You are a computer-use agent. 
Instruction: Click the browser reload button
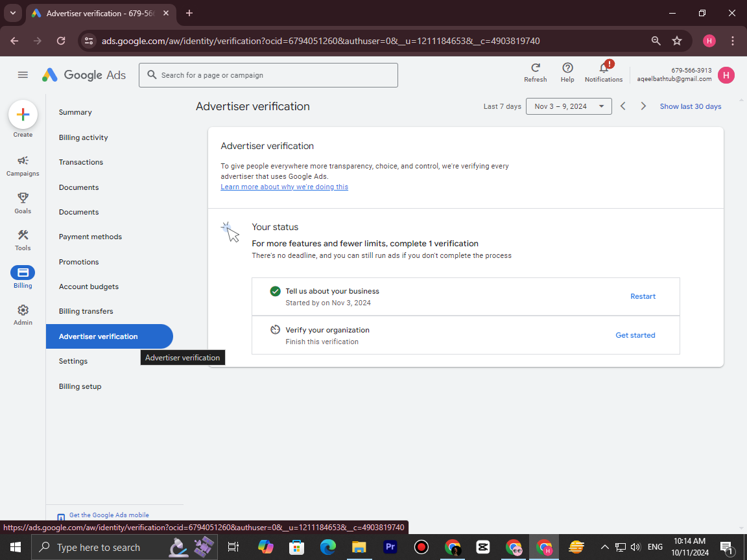pyautogui.click(x=61, y=41)
